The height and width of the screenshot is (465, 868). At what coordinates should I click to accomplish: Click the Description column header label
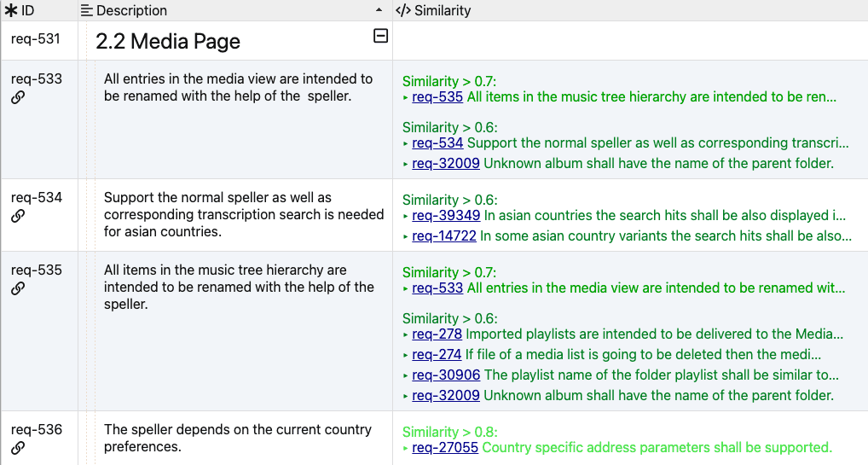[x=132, y=11]
